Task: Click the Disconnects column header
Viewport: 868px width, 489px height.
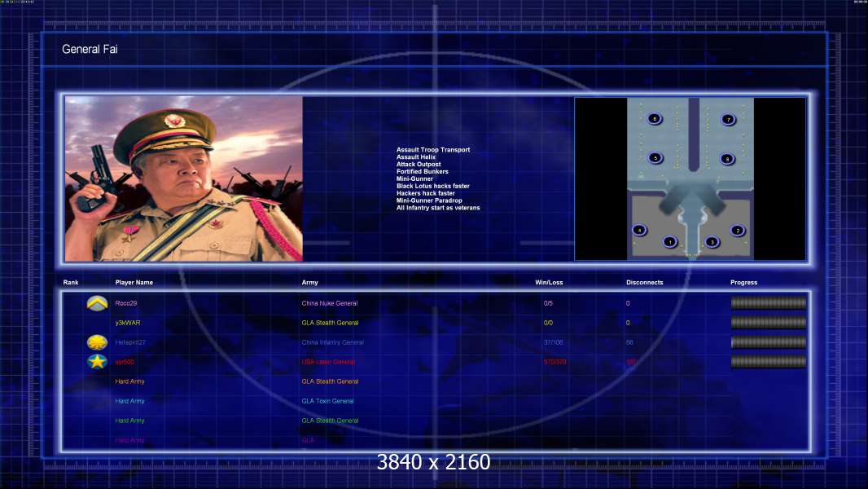Action: tap(644, 283)
